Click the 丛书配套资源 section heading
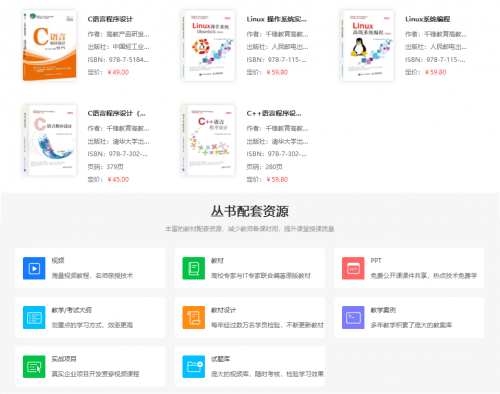Image resolution: width=500 pixels, height=394 pixels. (x=250, y=211)
